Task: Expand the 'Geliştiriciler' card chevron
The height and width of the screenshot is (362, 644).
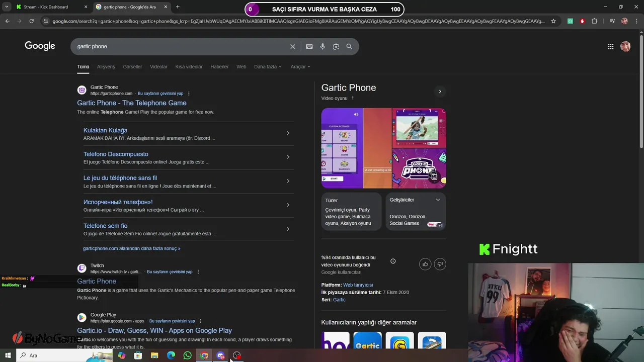Action: pyautogui.click(x=438, y=200)
